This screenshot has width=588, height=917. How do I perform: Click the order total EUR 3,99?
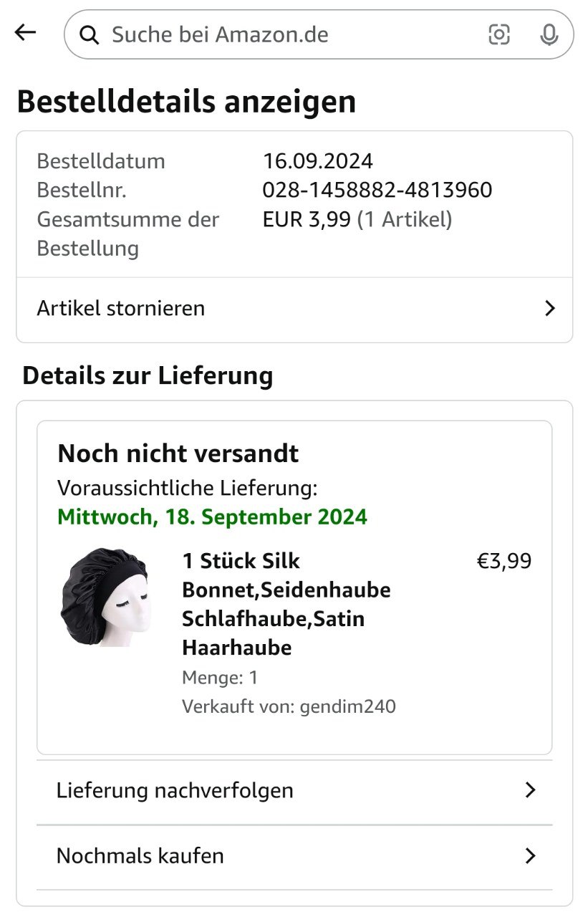(x=309, y=219)
